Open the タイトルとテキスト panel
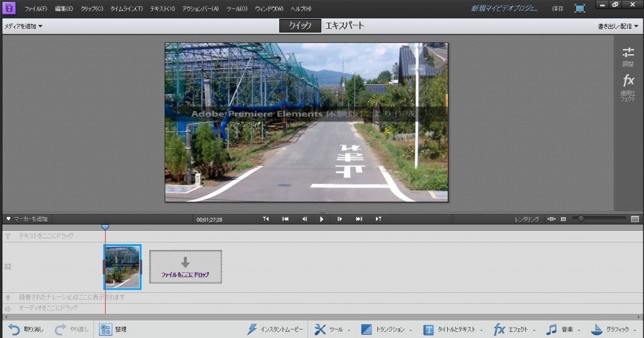 453,329
